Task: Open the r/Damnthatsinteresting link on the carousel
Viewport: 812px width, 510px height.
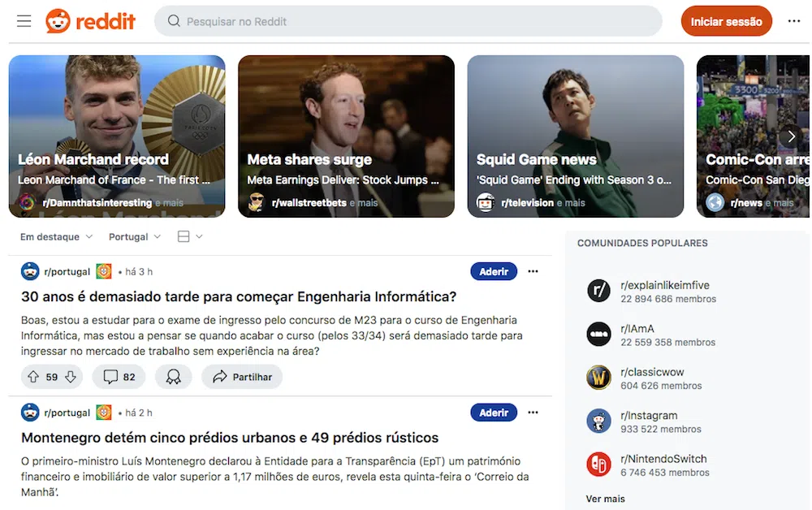Action: pos(97,203)
